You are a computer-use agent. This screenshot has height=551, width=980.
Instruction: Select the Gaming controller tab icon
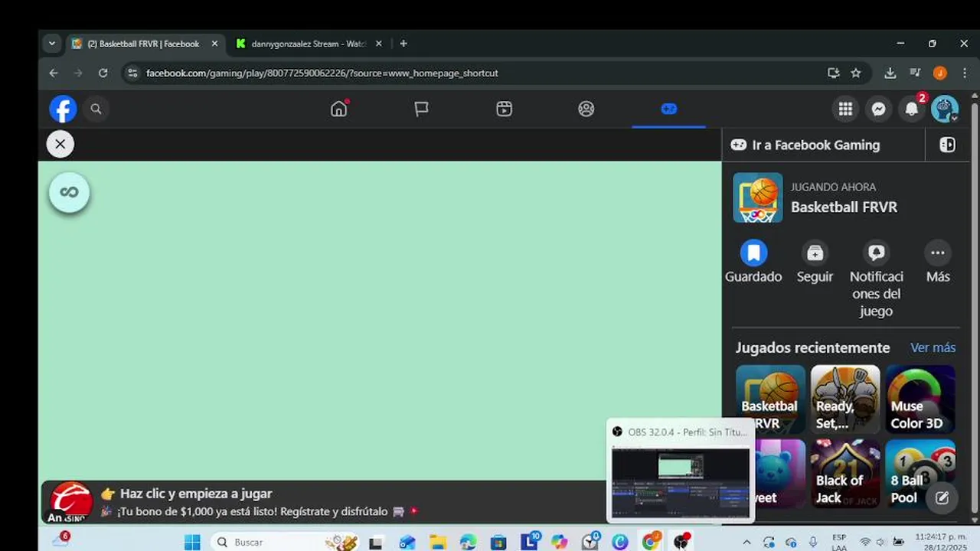tap(668, 109)
